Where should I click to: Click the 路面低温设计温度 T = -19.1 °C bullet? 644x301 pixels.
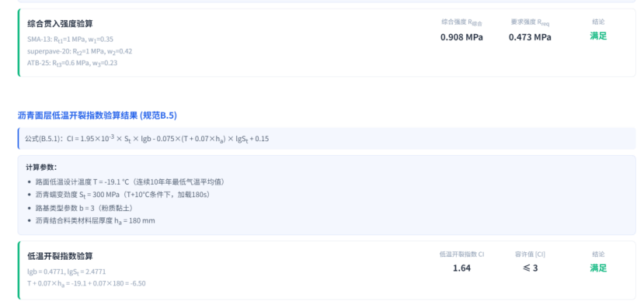click(x=131, y=182)
